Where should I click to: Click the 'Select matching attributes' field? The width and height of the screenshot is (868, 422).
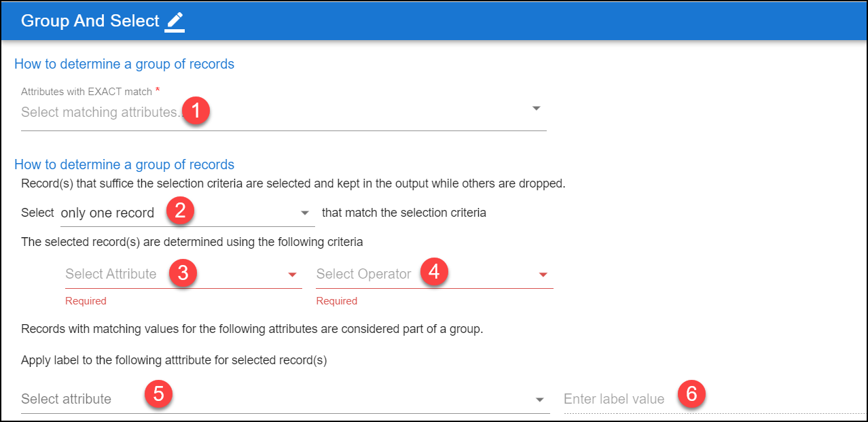pyautogui.click(x=284, y=113)
